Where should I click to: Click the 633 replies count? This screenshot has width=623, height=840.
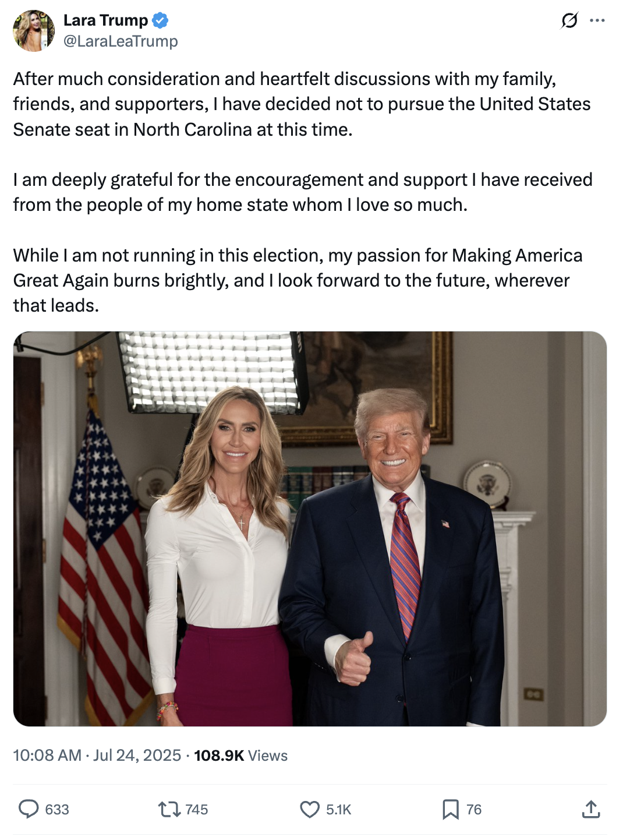pos(57,810)
